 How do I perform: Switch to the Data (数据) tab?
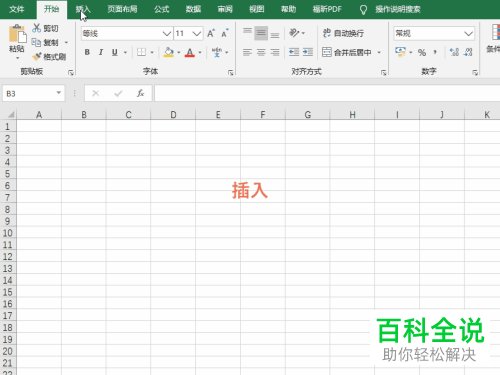pyautogui.click(x=193, y=9)
